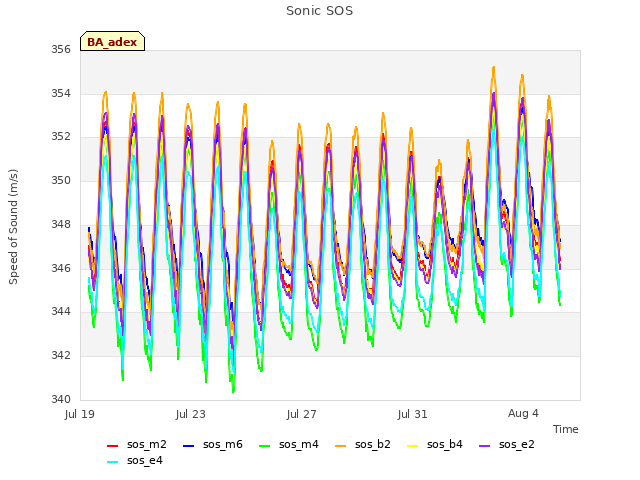Click the 354 y-axis tick label

pos(61,93)
